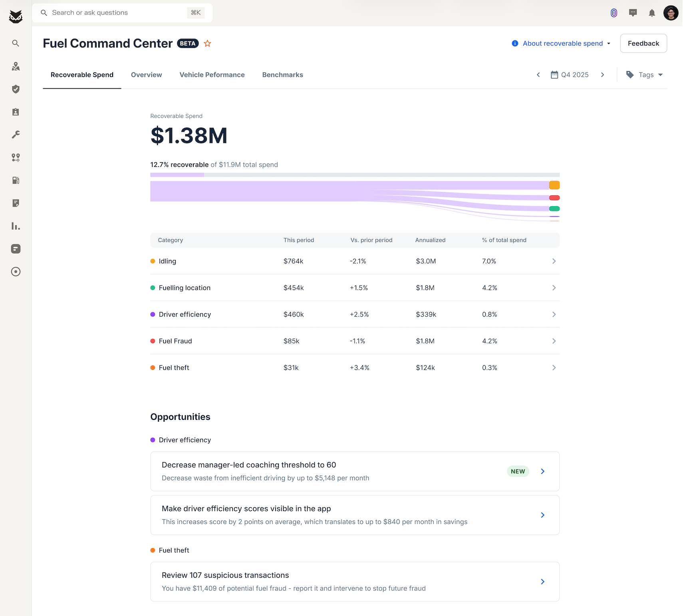
Task: Open the fuel pump sidebar icon
Action: 16,180
